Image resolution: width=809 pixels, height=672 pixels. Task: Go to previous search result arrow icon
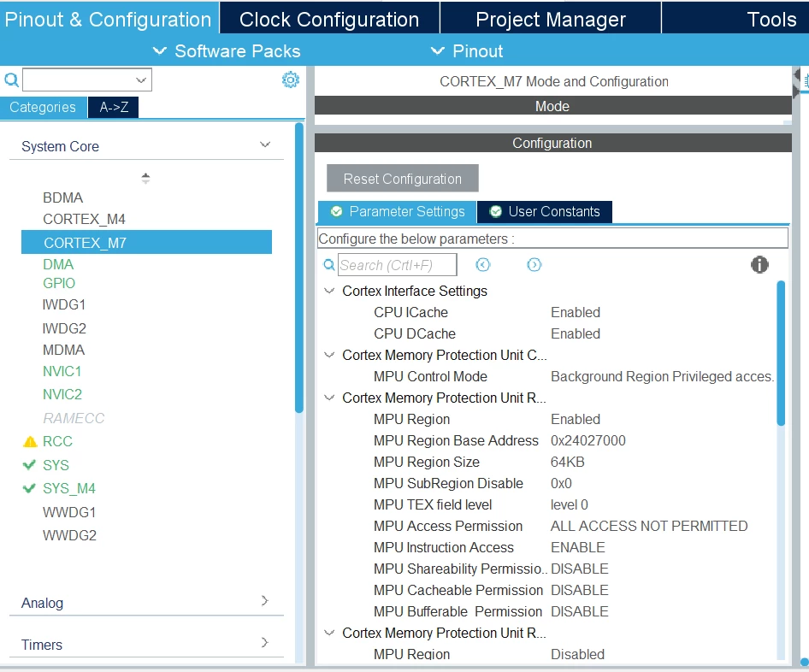483,264
